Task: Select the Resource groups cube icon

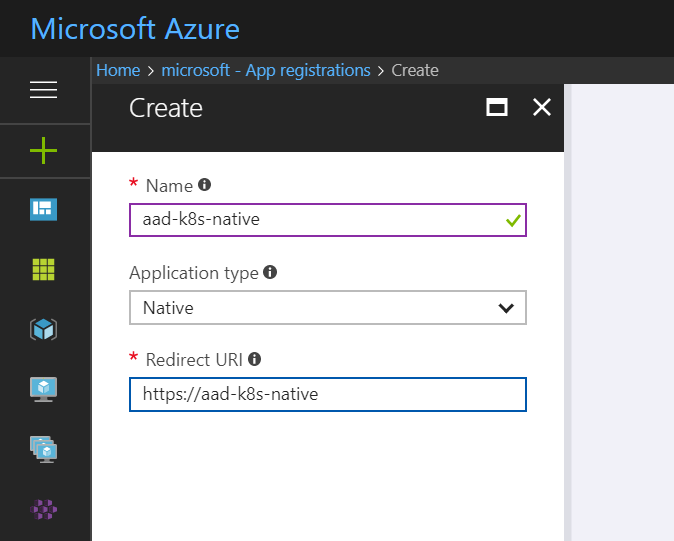Action: (43, 329)
